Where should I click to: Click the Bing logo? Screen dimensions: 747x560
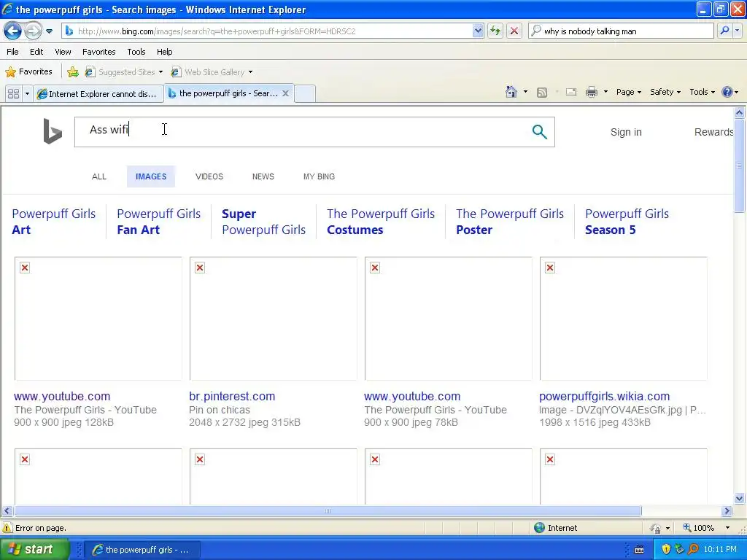coord(53,131)
